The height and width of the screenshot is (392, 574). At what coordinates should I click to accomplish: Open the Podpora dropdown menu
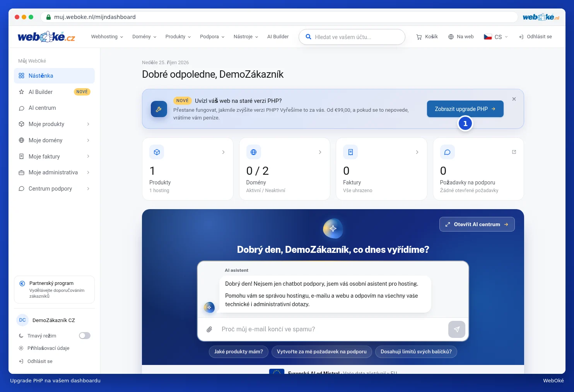[x=212, y=37]
